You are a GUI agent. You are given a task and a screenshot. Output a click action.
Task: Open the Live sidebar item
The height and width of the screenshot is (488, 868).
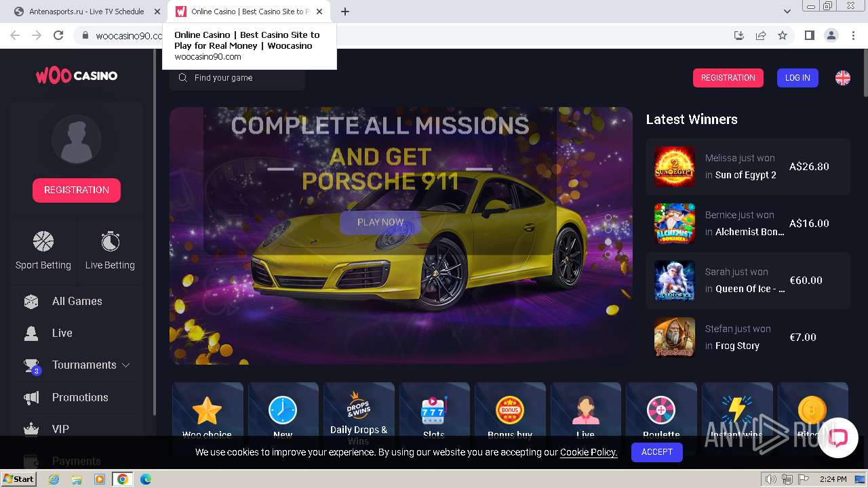click(x=62, y=333)
